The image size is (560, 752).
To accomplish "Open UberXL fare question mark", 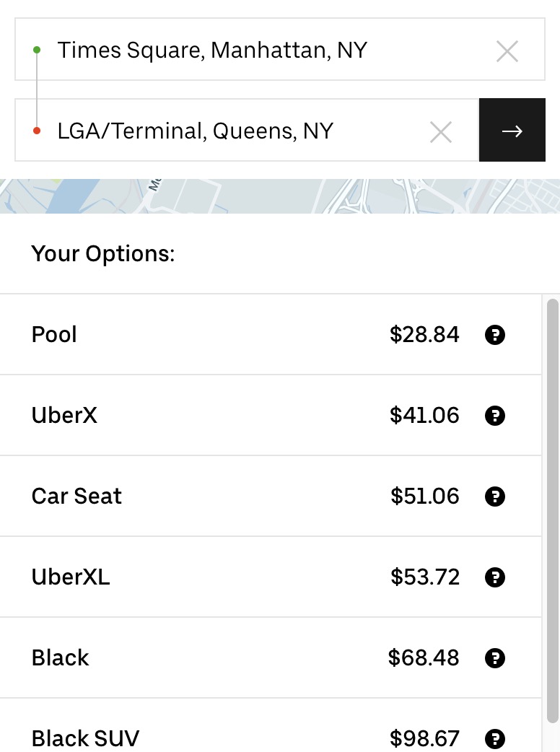I will [x=495, y=577].
